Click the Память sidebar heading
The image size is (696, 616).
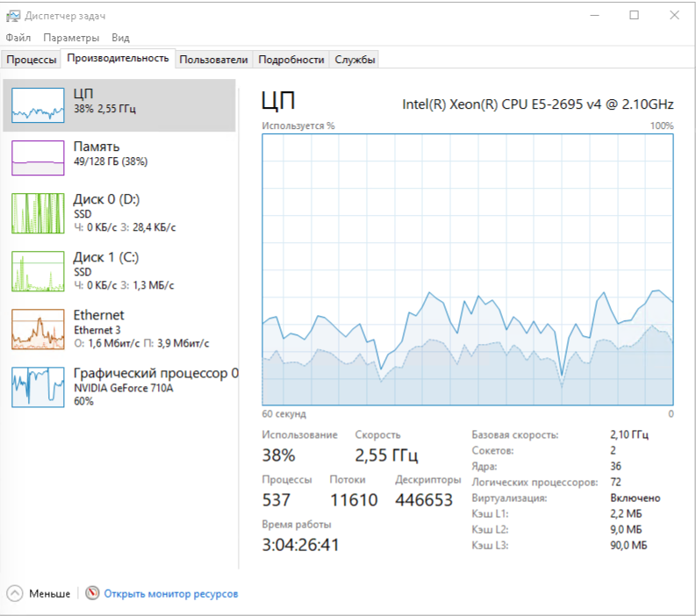[x=97, y=146]
